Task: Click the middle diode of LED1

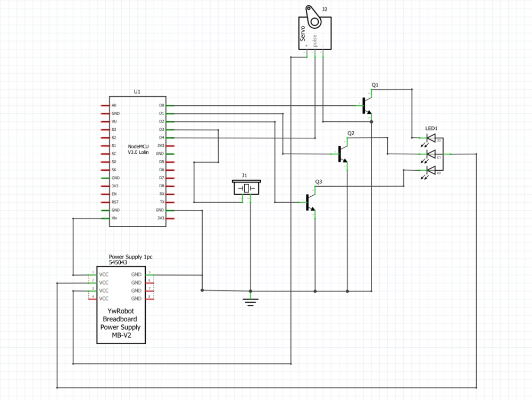Action: 431,154
